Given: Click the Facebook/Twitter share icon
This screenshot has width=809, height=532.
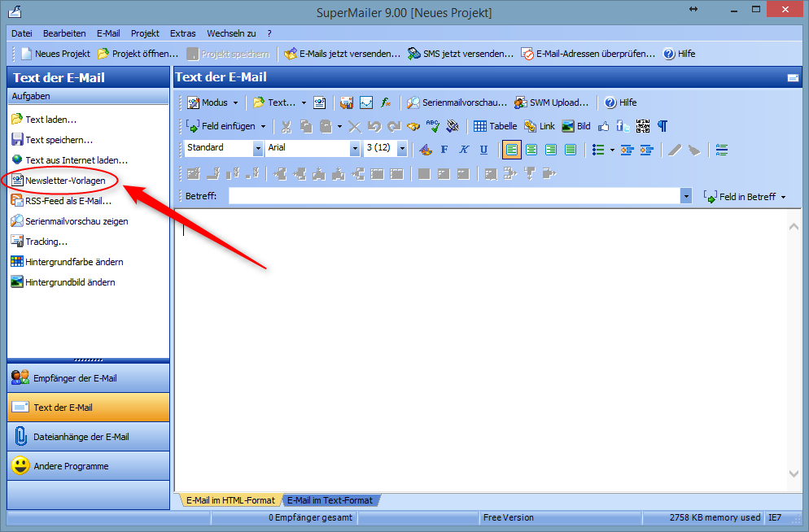Looking at the screenshot, I should click(x=623, y=126).
